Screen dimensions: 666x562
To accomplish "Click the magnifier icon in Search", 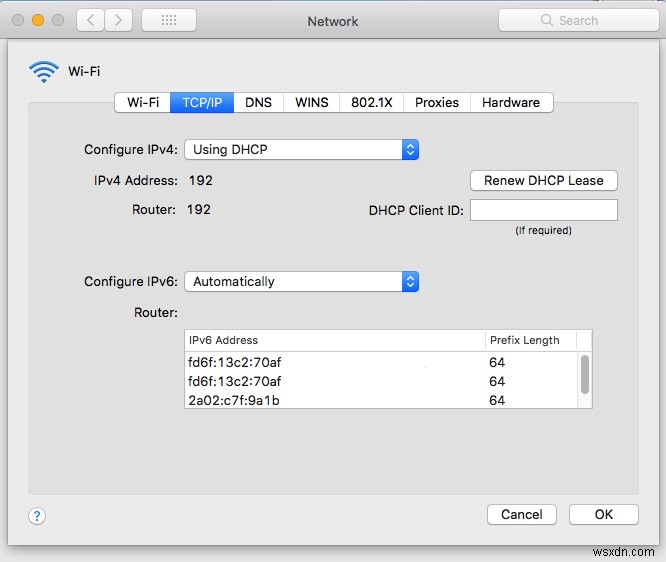I will point(547,20).
